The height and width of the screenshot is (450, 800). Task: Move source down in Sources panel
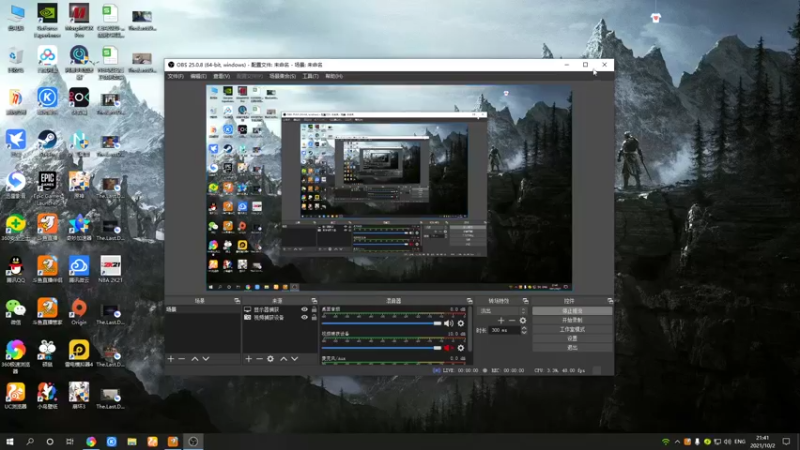pos(294,359)
